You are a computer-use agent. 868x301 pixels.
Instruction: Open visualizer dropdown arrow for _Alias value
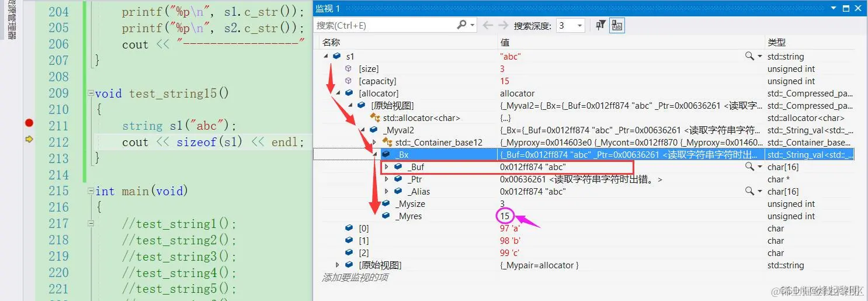tap(759, 192)
